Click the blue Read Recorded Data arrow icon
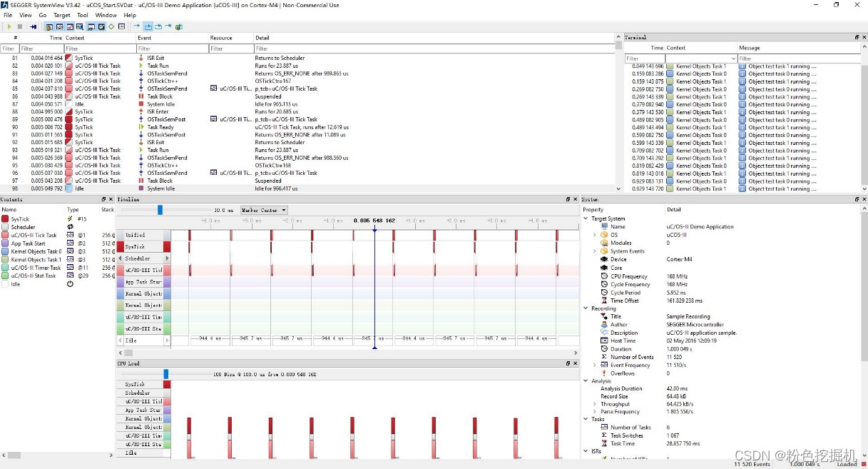 pos(33,26)
